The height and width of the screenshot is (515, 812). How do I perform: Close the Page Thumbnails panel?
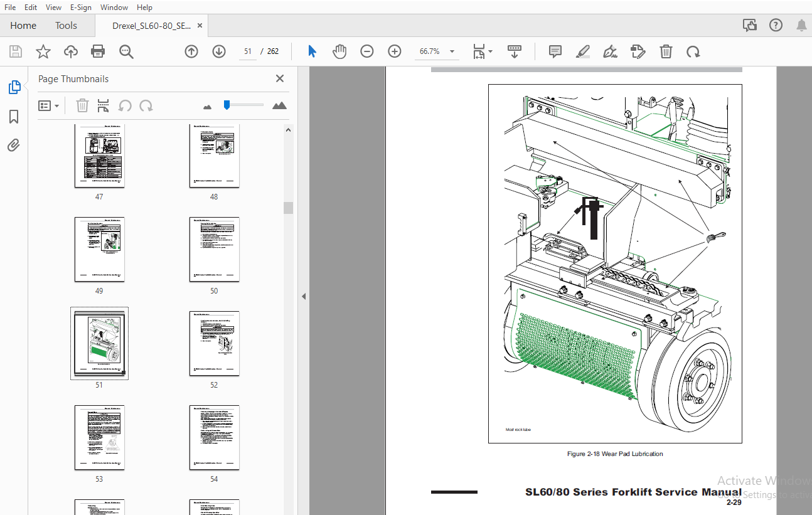pos(280,78)
